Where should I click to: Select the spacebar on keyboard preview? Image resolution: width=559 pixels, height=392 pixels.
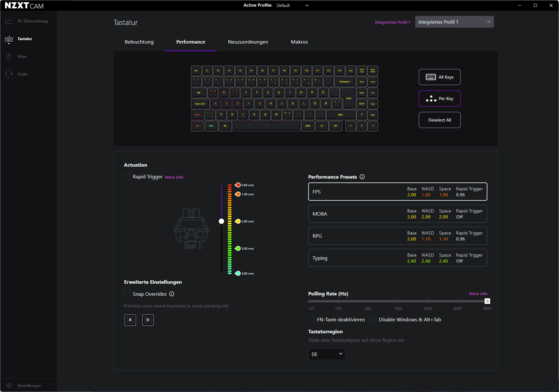(x=267, y=126)
